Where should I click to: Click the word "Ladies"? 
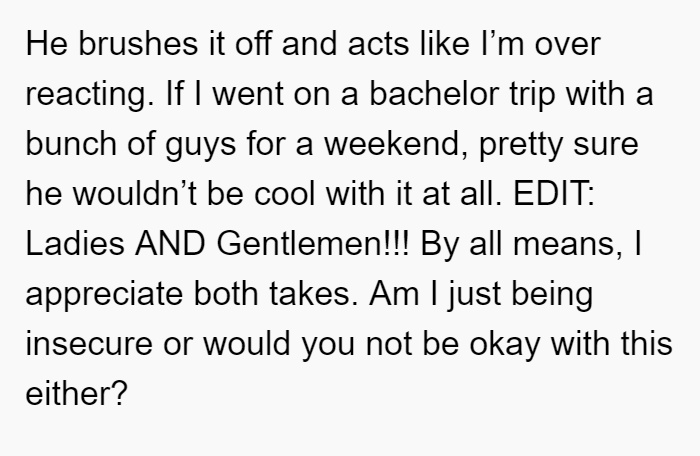pyautogui.click(x=75, y=244)
